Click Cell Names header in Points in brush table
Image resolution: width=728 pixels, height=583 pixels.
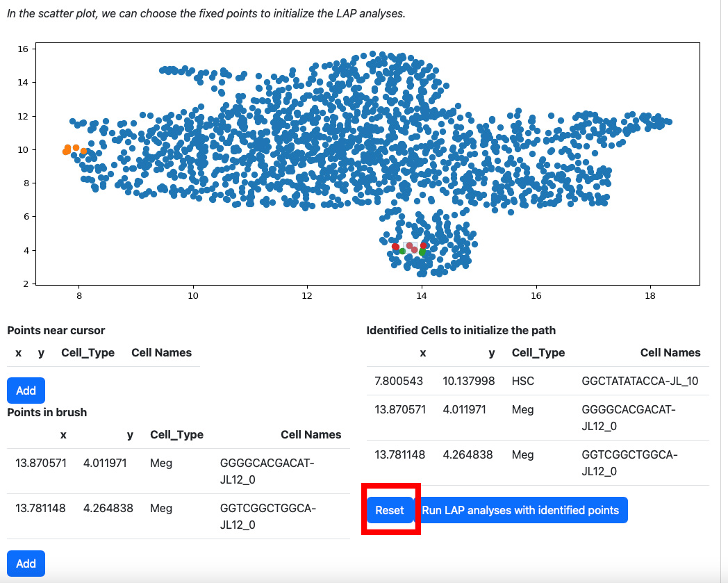pos(311,434)
